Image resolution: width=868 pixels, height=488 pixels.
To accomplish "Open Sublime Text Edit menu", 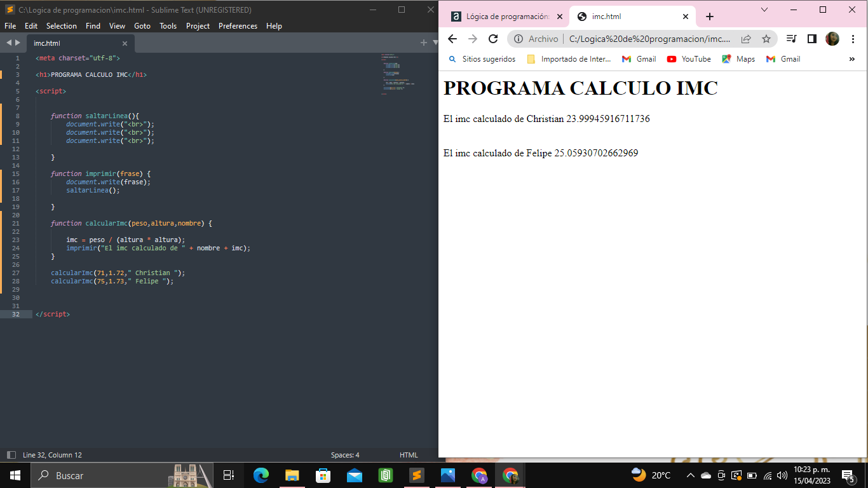I will click(x=31, y=26).
